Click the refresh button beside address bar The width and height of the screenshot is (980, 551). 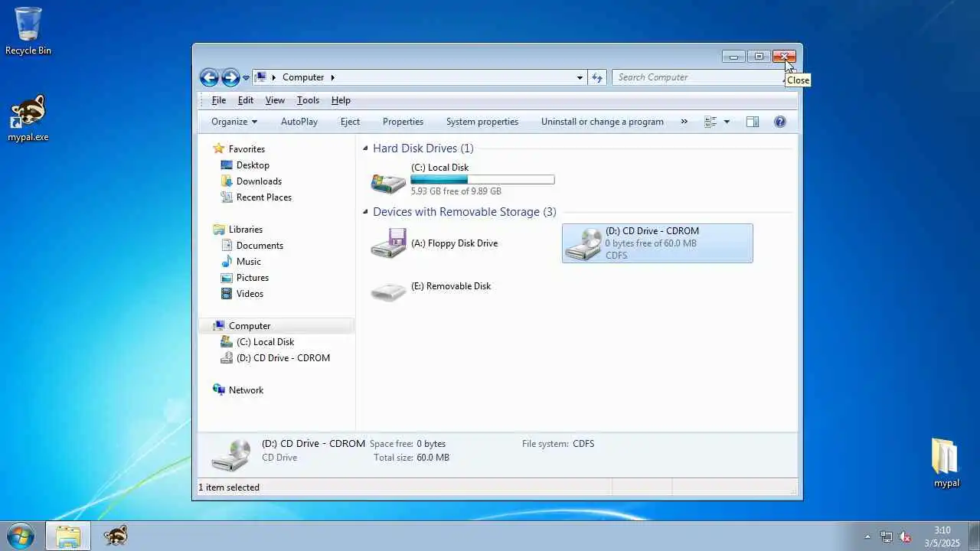point(597,77)
